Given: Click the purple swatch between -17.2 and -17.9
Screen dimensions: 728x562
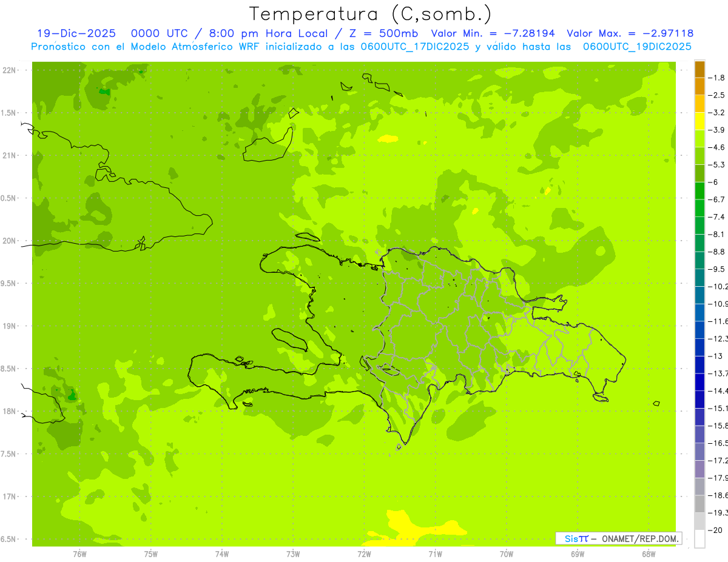Looking at the screenshot, I should click(699, 469).
